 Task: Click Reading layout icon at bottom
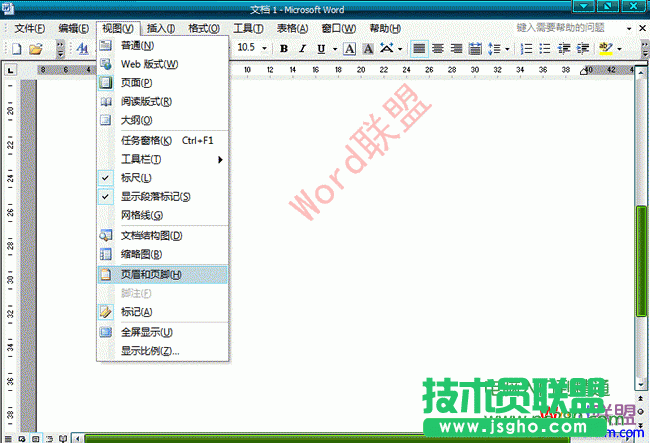[x=63, y=438]
